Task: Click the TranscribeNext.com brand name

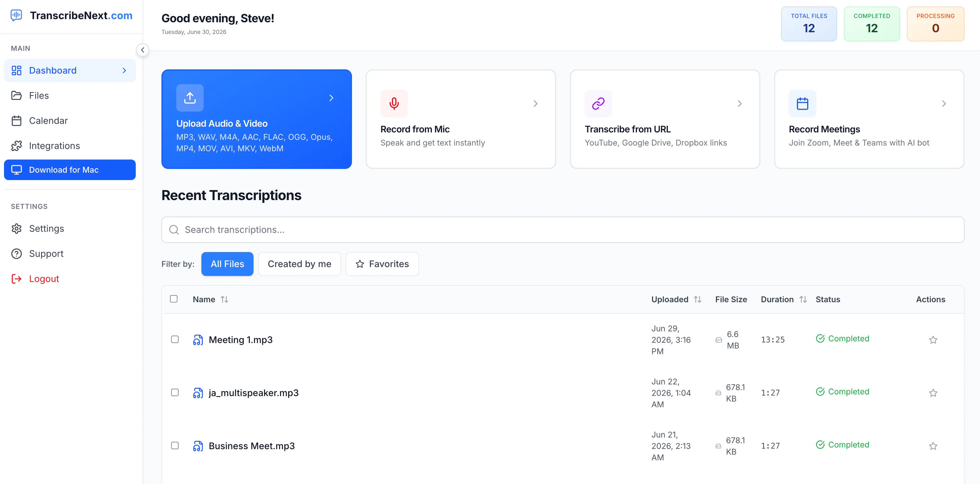Action: pyautogui.click(x=81, y=16)
